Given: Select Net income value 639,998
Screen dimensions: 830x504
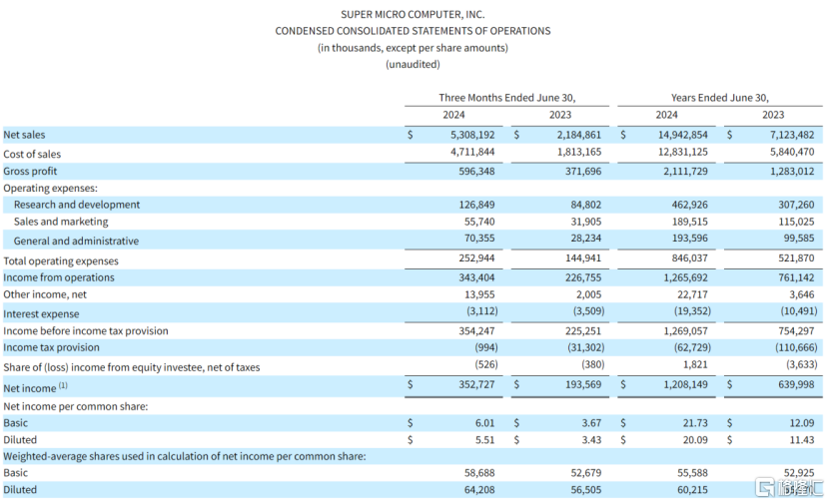Looking at the screenshot, I should [796, 384].
